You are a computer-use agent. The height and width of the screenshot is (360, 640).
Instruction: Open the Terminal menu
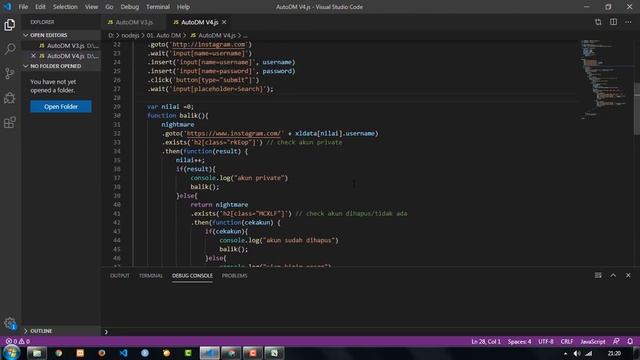pyautogui.click(x=158, y=7)
